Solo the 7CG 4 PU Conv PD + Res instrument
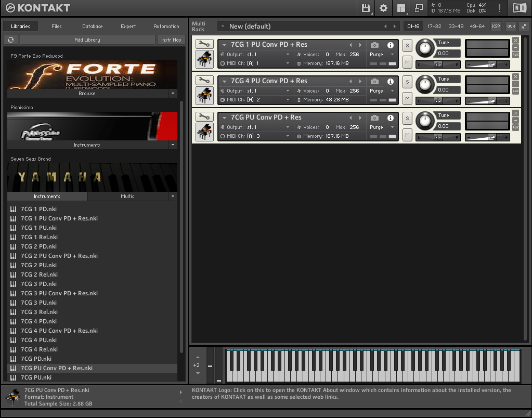The width and height of the screenshot is (532, 418). pos(408,82)
